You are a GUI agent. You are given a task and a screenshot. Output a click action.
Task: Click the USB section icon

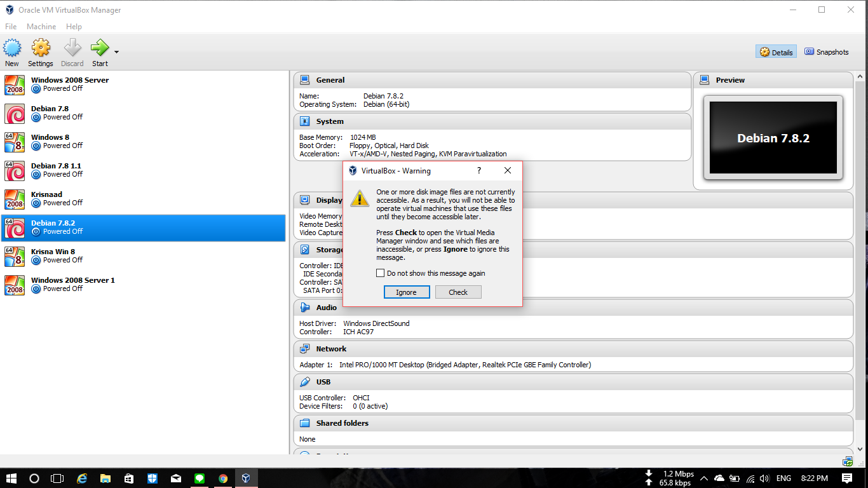click(305, 382)
